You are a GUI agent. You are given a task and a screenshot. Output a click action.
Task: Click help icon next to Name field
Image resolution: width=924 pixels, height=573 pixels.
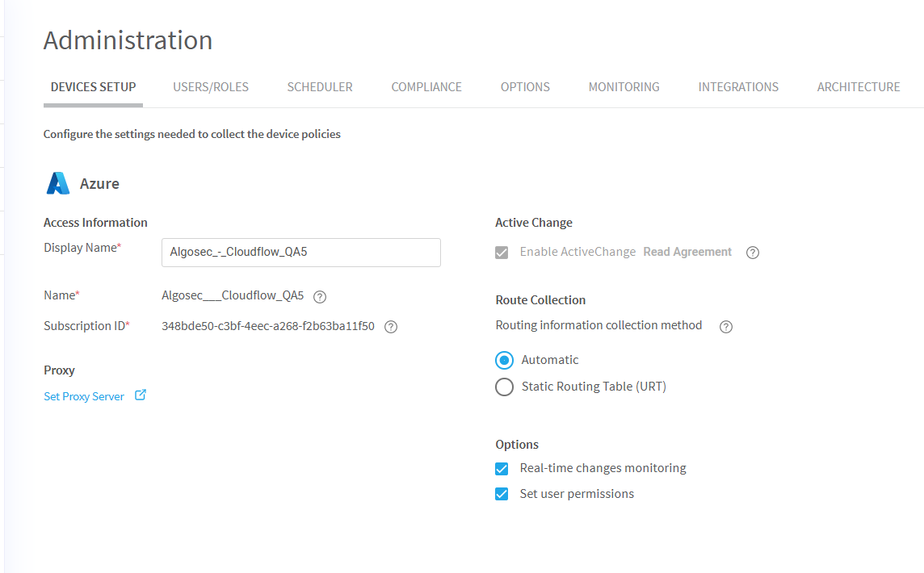pyautogui.click(x=320, y=296)
